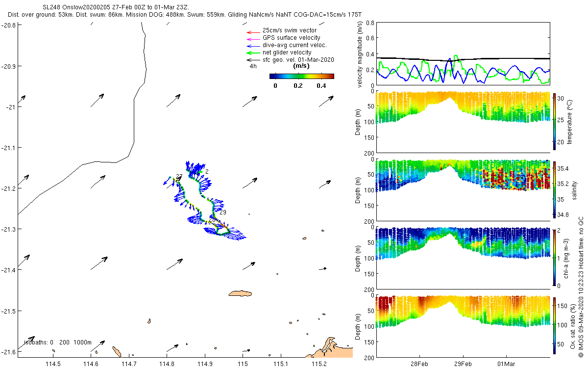Click the 'temperature (°C)' colorbar label
588x368 pixels.
click(570, 122)
